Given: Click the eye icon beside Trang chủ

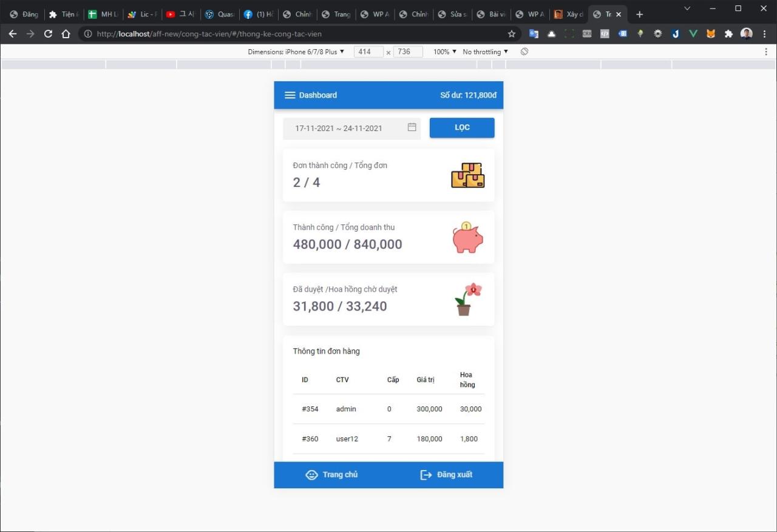Looking at the screenshot, I should [x=312, y=474].
